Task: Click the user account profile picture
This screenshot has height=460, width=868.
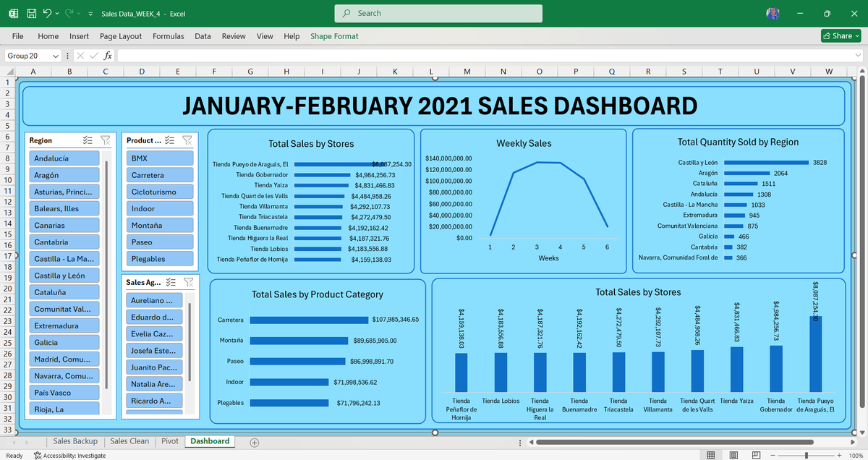Action: point(773,13)
